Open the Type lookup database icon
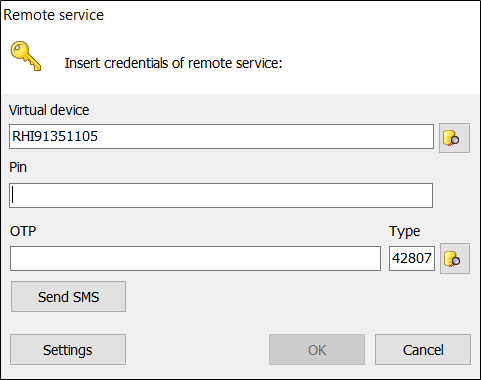The width and height of the screenshot is (481, 380). tap(455, 259)
